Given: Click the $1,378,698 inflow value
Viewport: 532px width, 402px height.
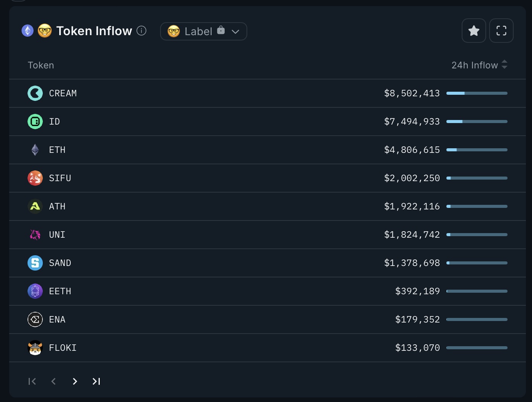Looking at the screenshot, I should pos(412,263).
